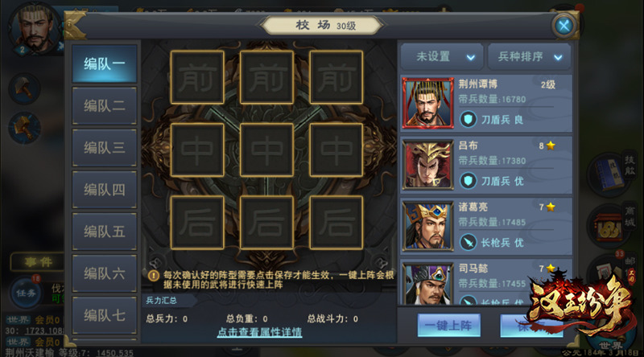Click the axe icon on left sidebar
The image size is (644, 357).
coord(24,88)
